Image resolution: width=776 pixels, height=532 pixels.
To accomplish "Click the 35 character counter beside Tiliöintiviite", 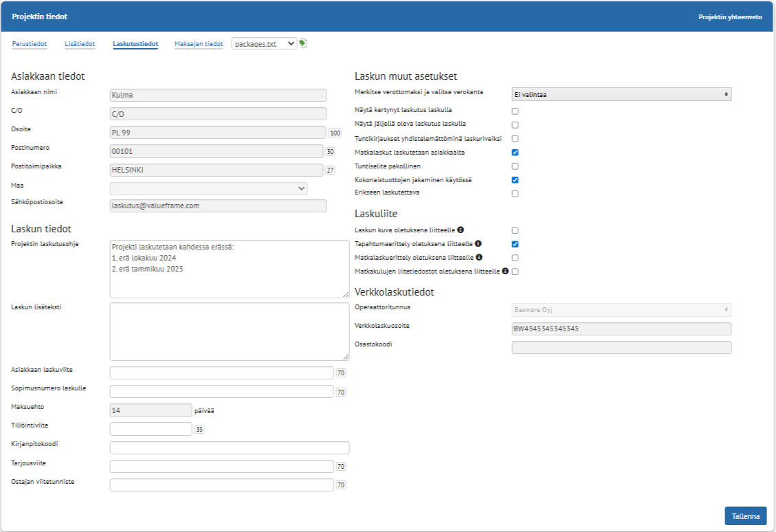I will click(x=199, y=430).
